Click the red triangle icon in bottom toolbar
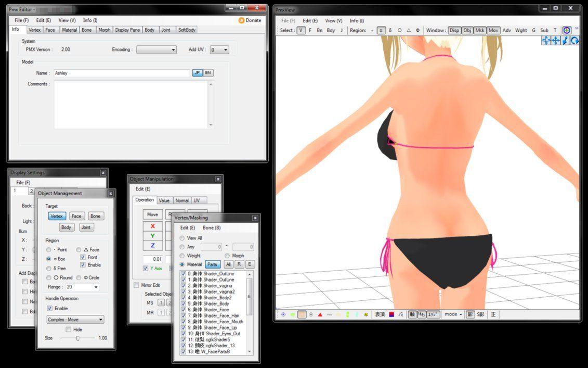The height and width of the screenshot is (368, 588). [x=320, y=315]
